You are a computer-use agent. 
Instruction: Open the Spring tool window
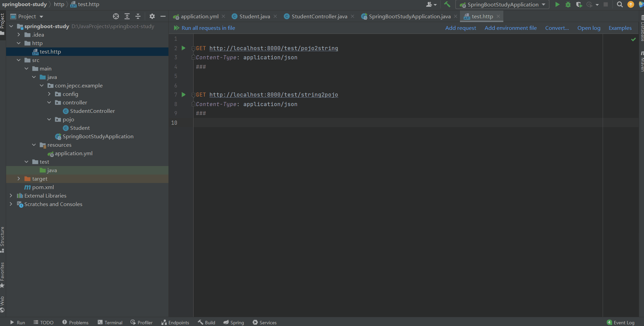point(234,322)
